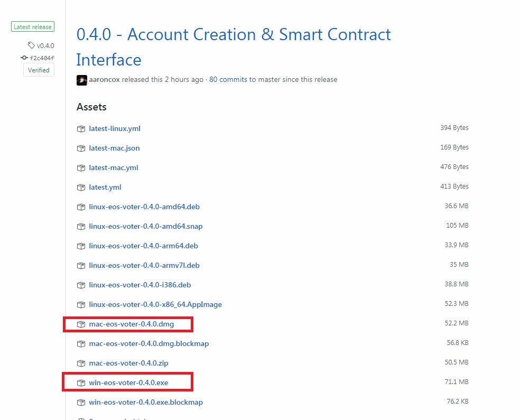Download mac-eos-voter-0.4.0.zip
This screenshot has width=520, height=420.
[128, 363]
